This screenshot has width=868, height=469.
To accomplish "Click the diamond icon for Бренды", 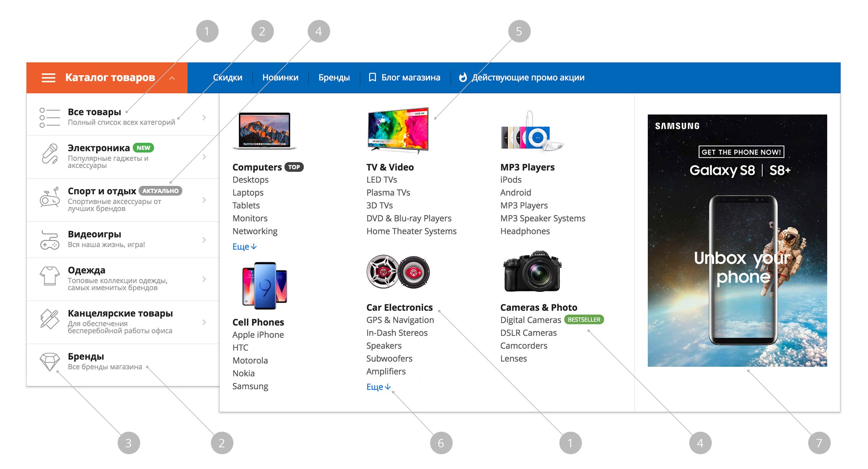I will tap(50, 362).
